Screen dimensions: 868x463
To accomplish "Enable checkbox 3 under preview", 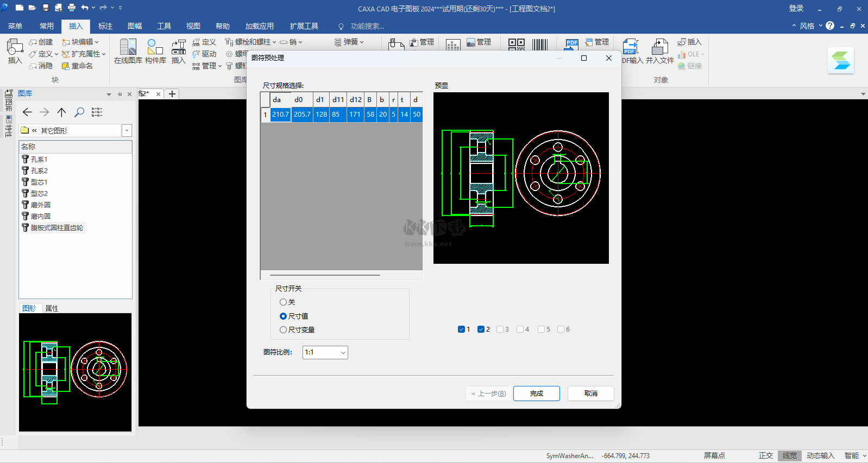I will [x=500, y=329].
